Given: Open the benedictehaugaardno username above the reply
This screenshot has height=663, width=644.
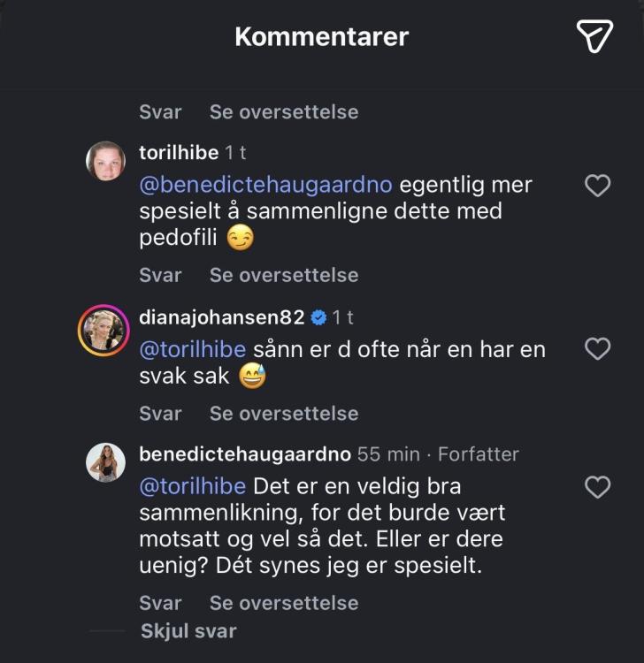Looking at the screenshot, I should pyautogui.click(x=244, y=454).
